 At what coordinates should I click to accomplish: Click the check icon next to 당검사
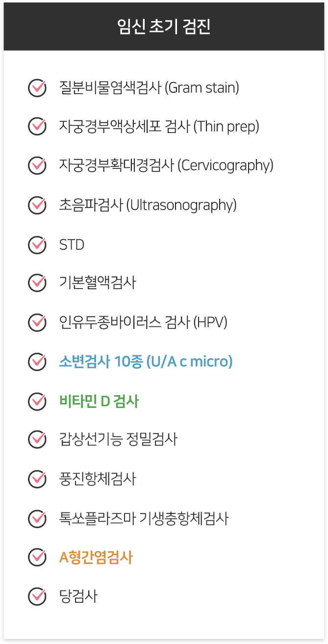pyautogui.click(x=37, y=596)
